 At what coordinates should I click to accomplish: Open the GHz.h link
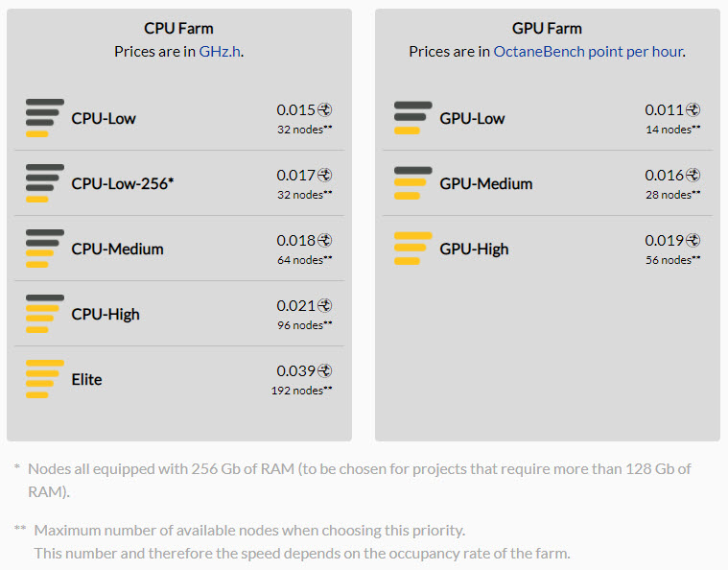[x=220, y=52]
